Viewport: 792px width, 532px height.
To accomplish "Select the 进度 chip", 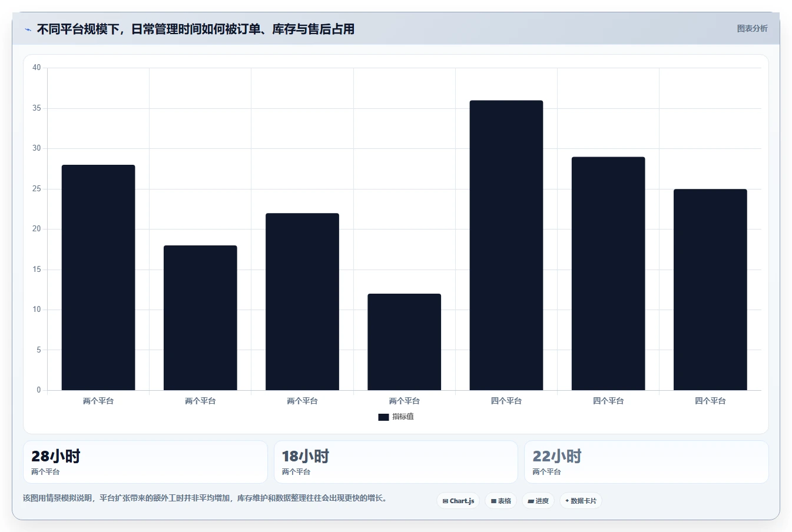I will (x=538, y=501).
